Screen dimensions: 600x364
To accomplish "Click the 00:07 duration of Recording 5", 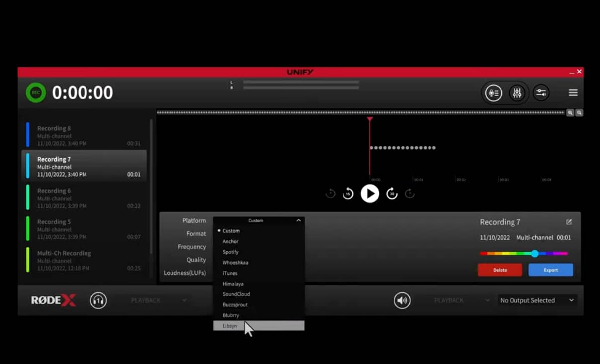I will click(134, 237).
